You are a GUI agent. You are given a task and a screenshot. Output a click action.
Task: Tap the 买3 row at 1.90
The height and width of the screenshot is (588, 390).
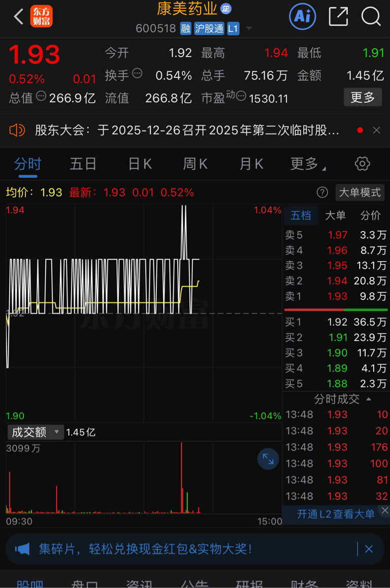click(336, 353)
